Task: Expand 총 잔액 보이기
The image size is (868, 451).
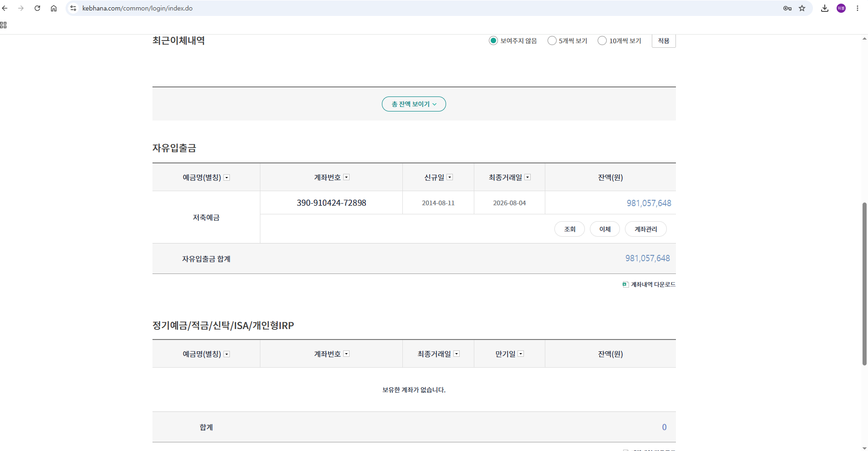Action: pyautogui.click(x=414, y=104)
